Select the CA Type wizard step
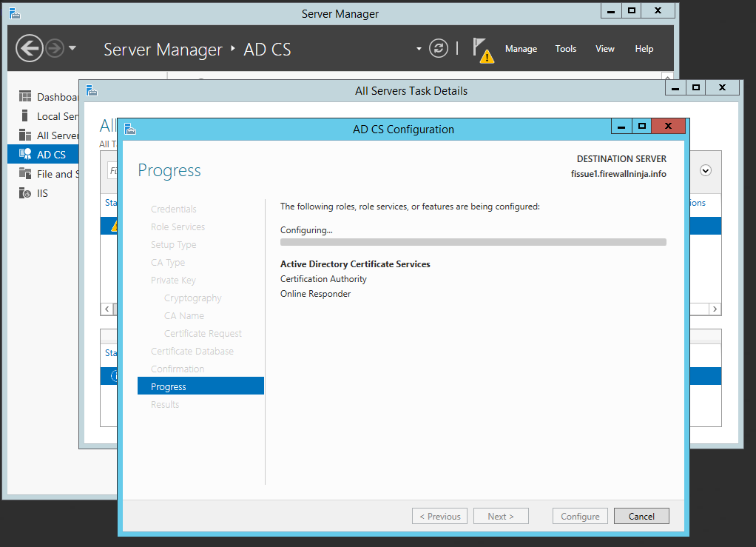756x547 pixels. (x=168, y=263)
